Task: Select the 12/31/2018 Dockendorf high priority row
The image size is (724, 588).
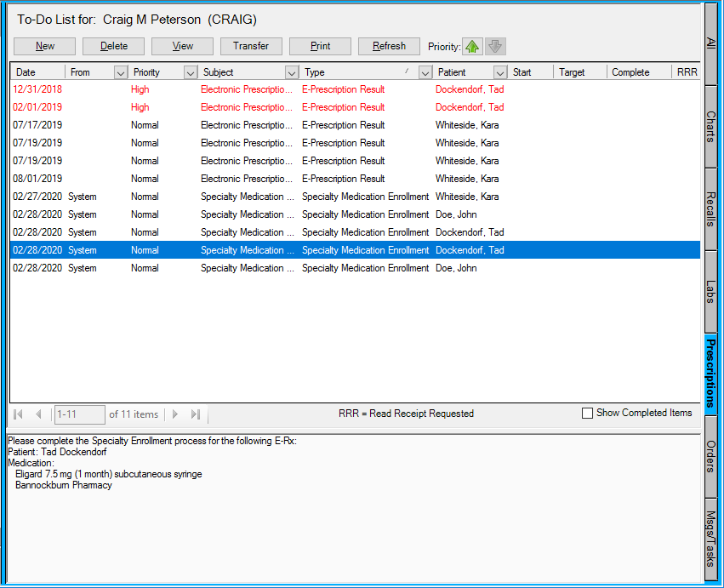Action: pyautogui.click(x=255, y=89)
